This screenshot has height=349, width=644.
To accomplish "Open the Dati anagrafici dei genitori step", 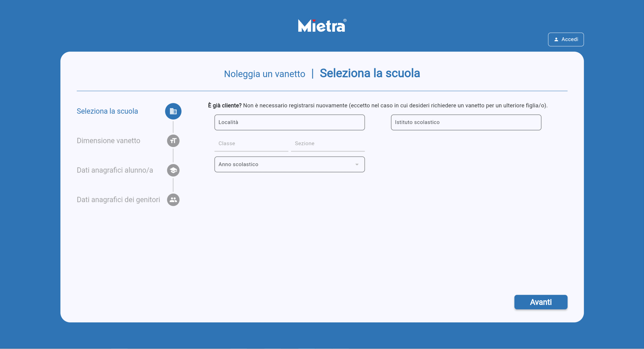I will click(x=118, y=200).
